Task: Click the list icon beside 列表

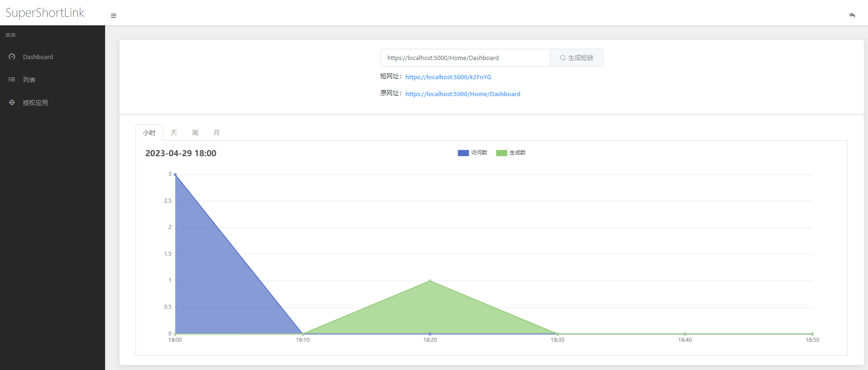Action: coord(12,79)
